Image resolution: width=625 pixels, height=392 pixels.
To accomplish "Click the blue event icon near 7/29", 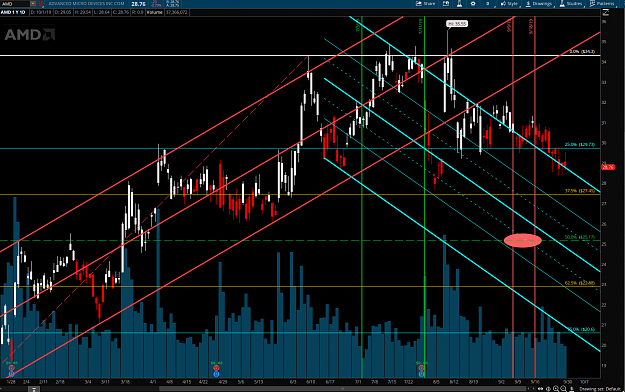I will 421,374.
